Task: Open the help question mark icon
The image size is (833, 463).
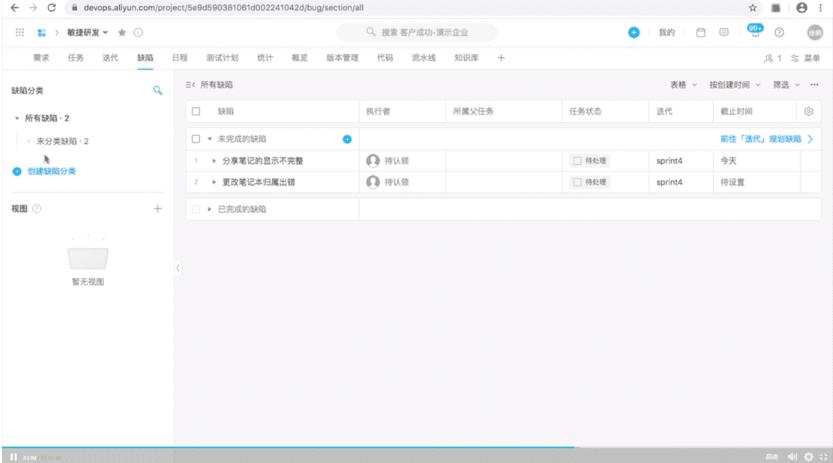Action: 779,32
